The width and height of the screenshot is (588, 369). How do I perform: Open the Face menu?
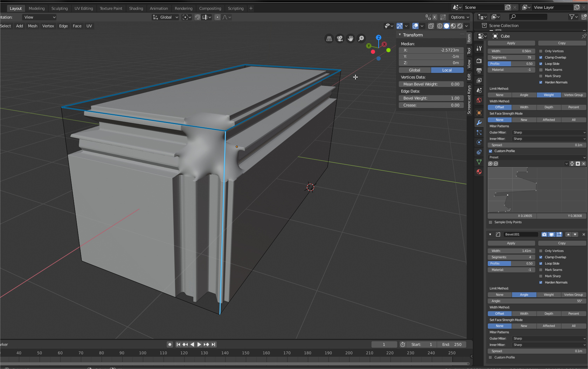77,26
